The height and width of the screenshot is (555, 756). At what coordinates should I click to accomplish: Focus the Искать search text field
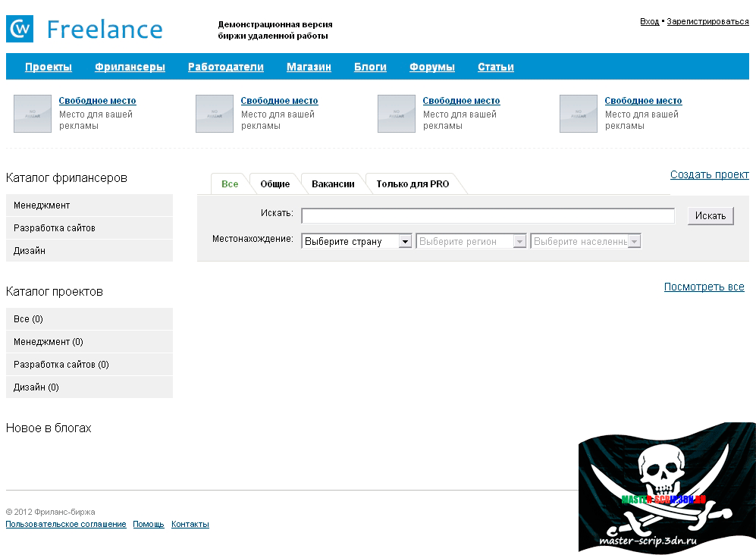488,216
